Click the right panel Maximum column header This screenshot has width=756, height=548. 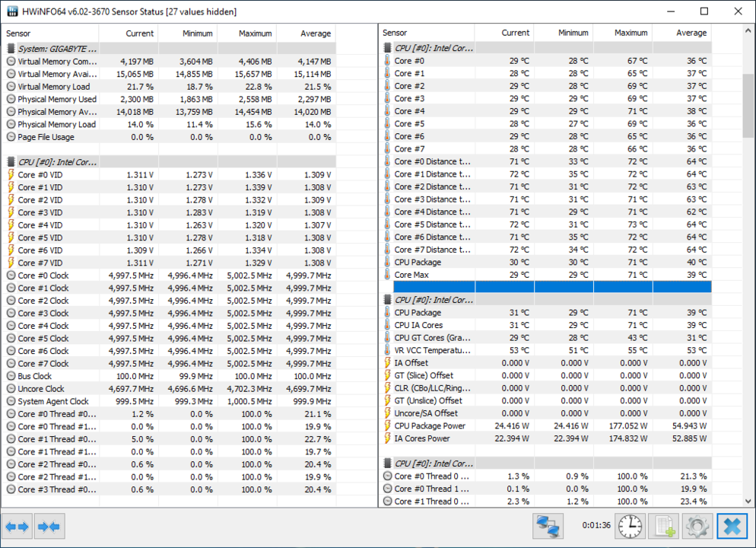point(623,33)
